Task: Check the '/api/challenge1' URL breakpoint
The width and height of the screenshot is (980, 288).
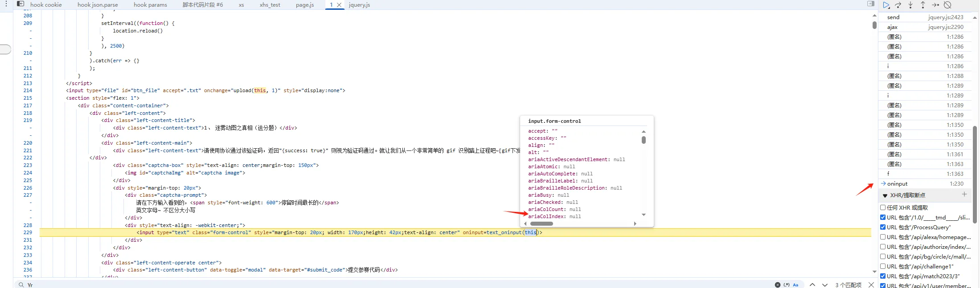Action: [883, 266]
